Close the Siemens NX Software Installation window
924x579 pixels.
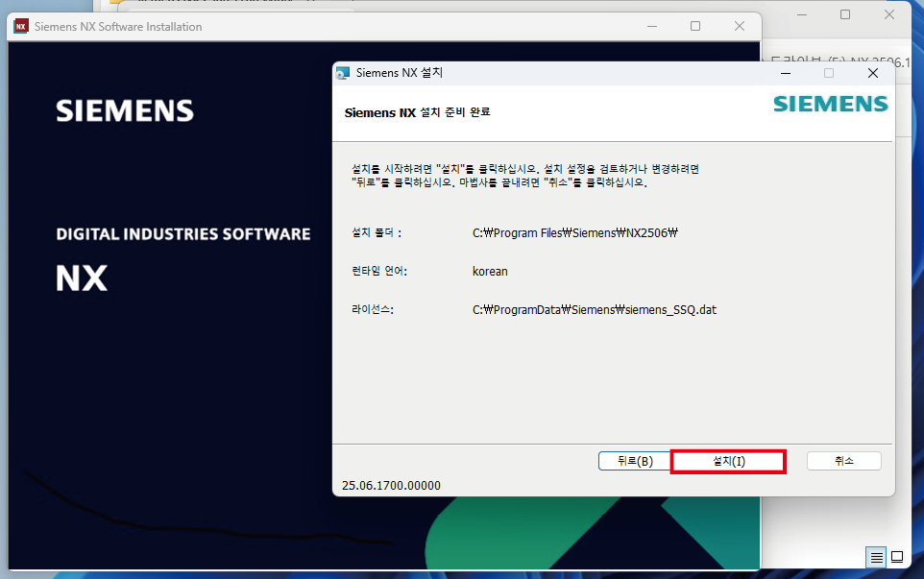(x=740, y=27)
